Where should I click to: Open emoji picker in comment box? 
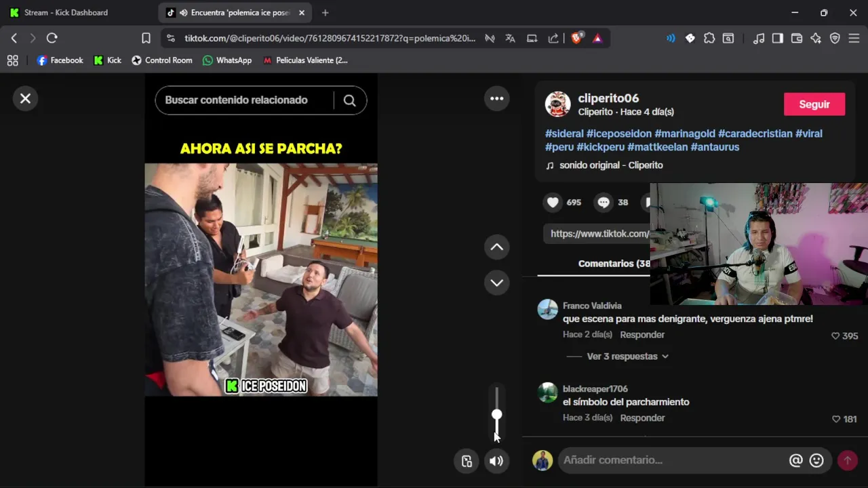point(817,460)
